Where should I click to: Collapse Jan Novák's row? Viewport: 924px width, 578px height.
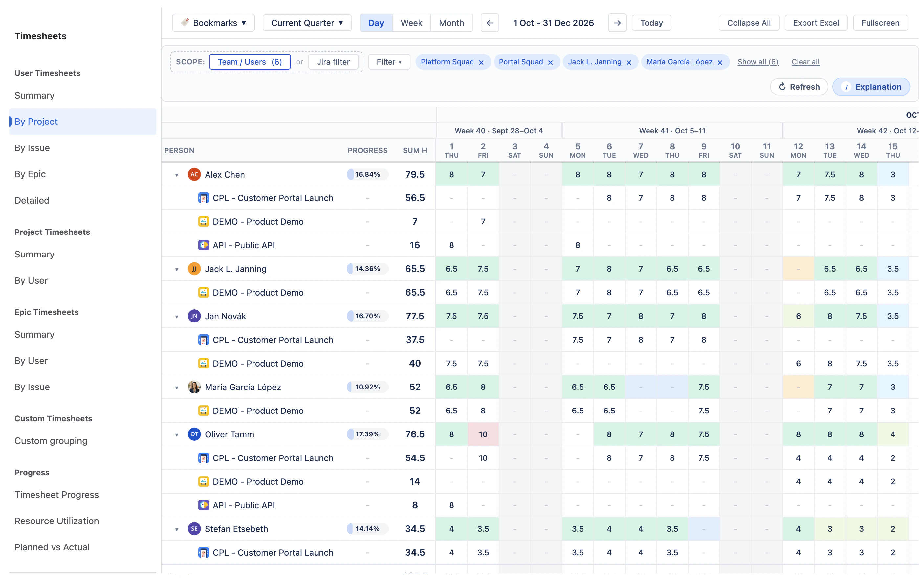[x=177, y=317]
